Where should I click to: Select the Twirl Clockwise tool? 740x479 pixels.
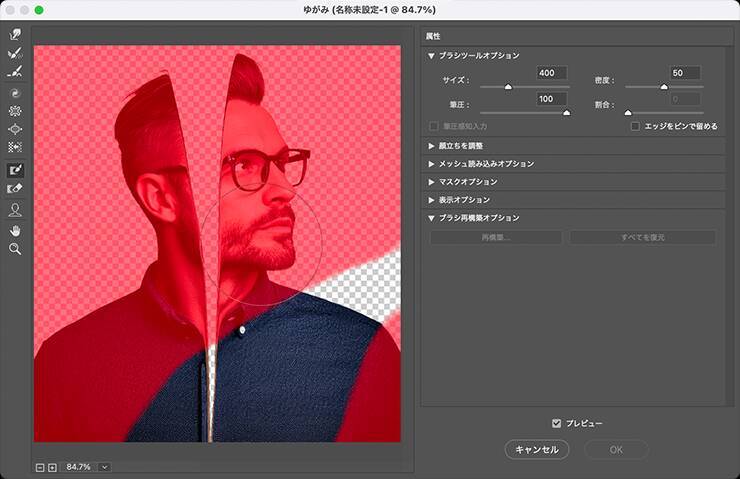[x=15, y=92]
